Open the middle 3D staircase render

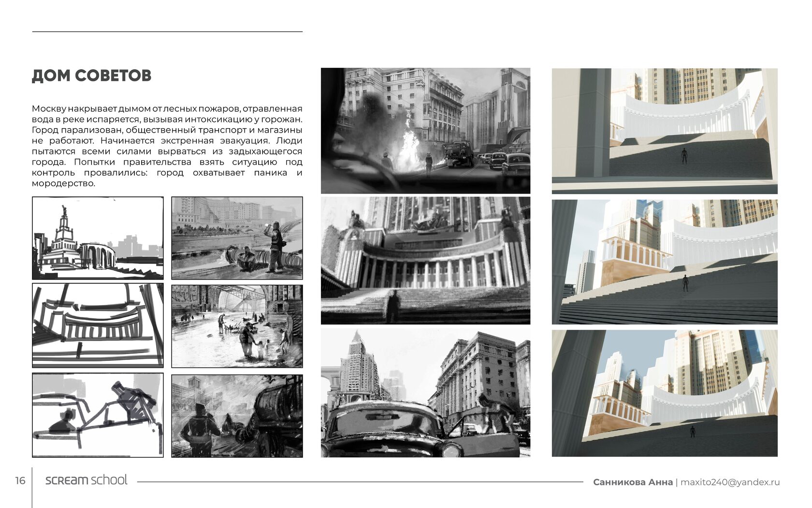(x=665, y=262)
